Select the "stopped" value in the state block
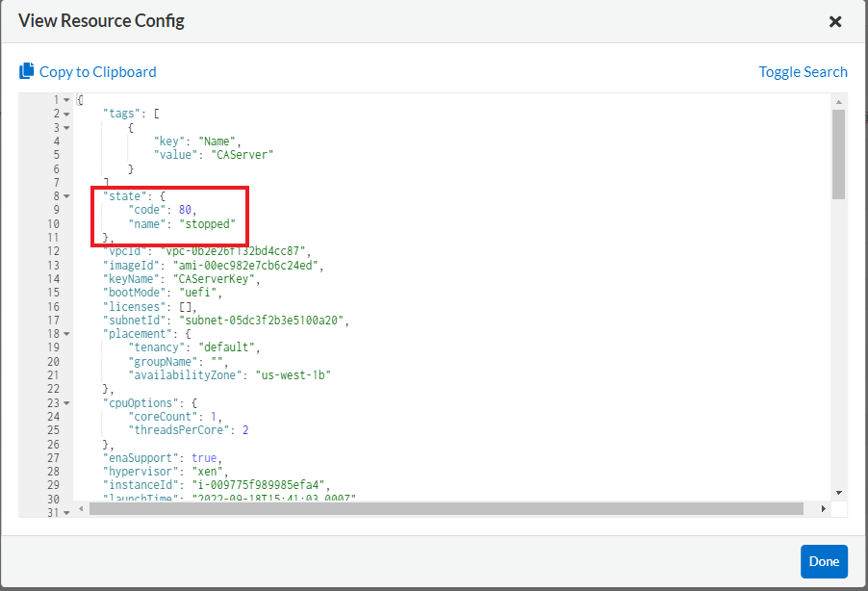This screenshot has height=591, width=868. click(207, 223)
